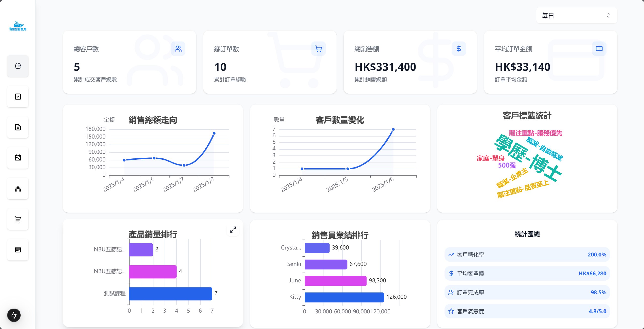Select the 客戶滿意度 statistics row
The width and height of the screenshot is (644, 329).
[x=527, y=311]
